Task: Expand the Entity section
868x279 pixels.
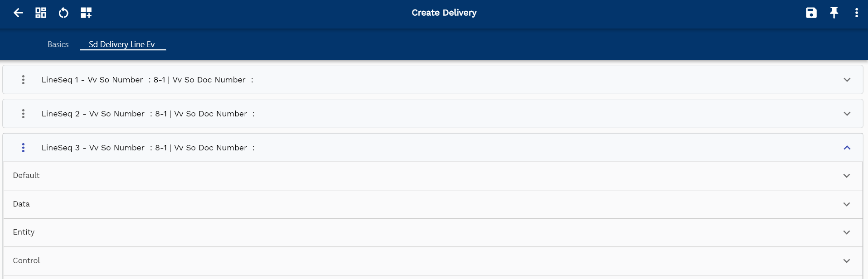Action: 433,232
